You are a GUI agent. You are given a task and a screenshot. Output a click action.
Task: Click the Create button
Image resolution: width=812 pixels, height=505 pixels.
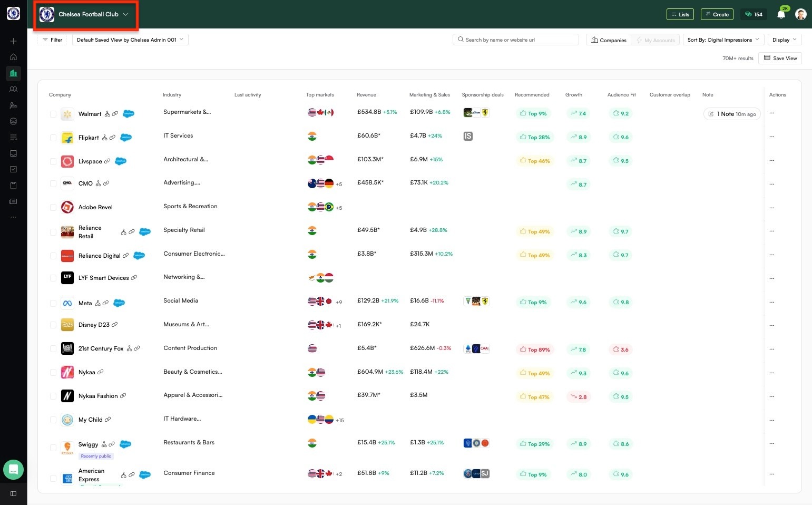click(x=717, y=14)
